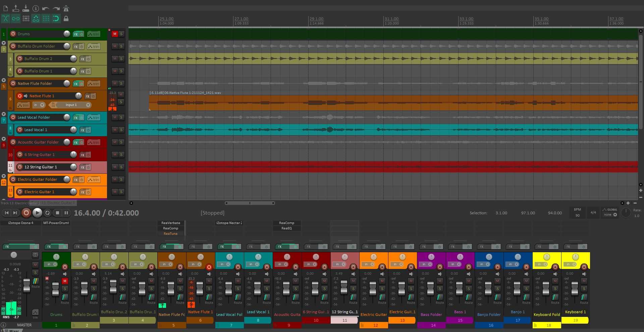This screenshot has width=644, height=332.
Task: Open FX chain button on master mixer strip
Action: (17, 246)
